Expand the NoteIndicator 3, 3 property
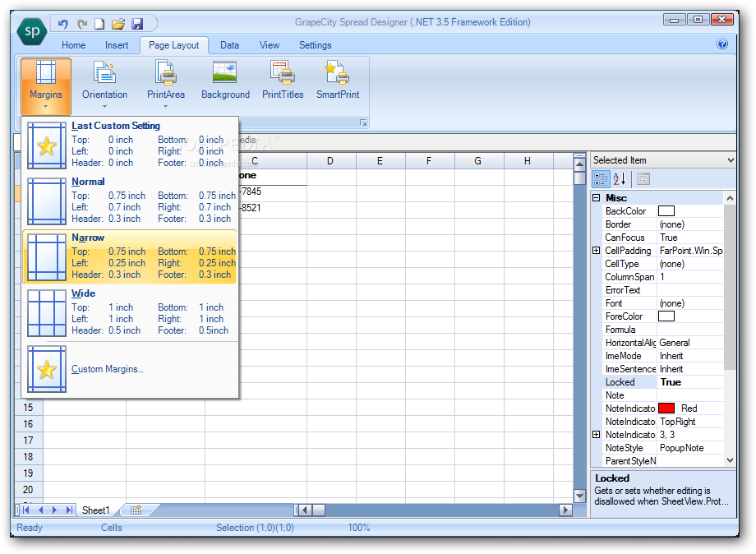This screenshot has width=756, height=554. tap(597, 435)
